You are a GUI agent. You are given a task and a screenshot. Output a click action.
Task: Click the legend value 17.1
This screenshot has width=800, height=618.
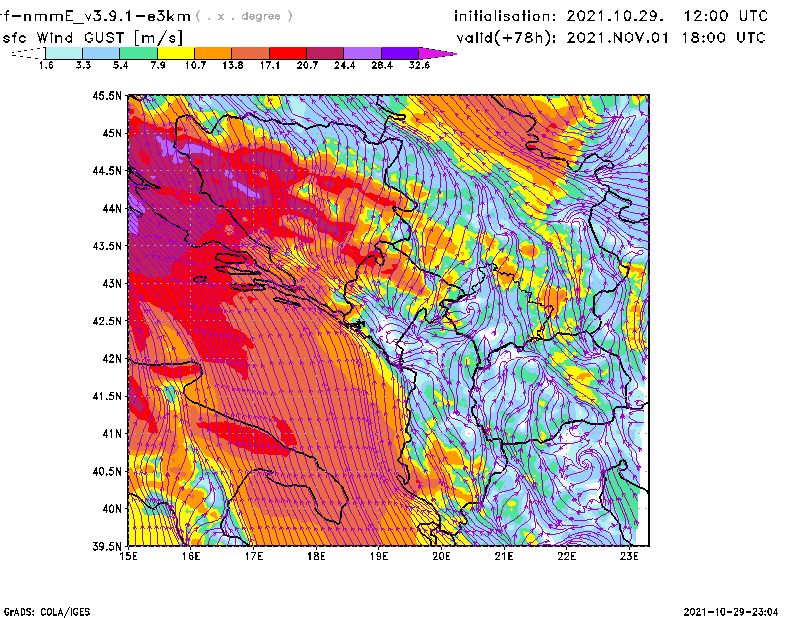270,65
